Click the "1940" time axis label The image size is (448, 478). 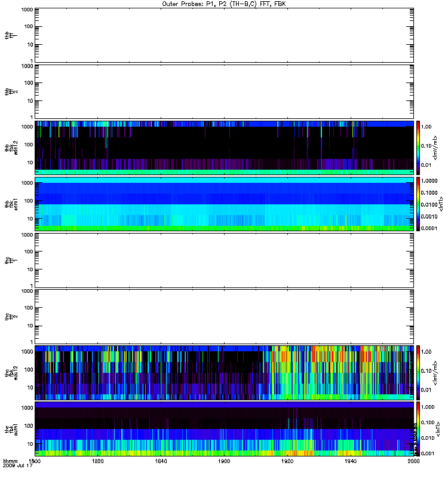pos(351,461)
